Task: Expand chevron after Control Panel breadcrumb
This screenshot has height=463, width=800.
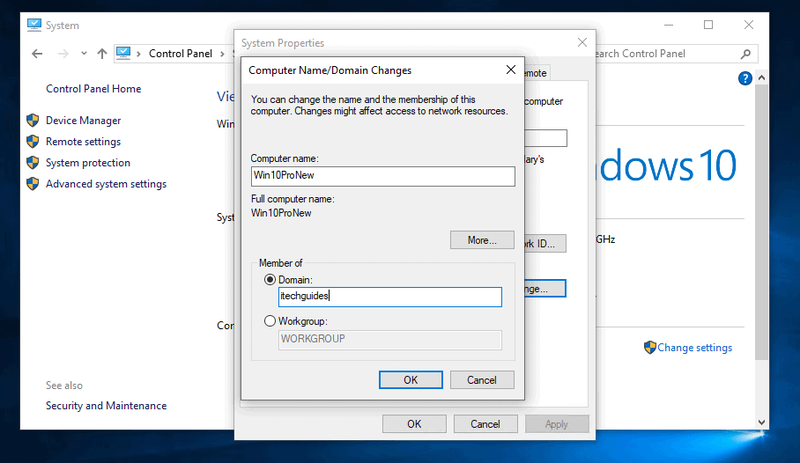Action: (221, 54)
